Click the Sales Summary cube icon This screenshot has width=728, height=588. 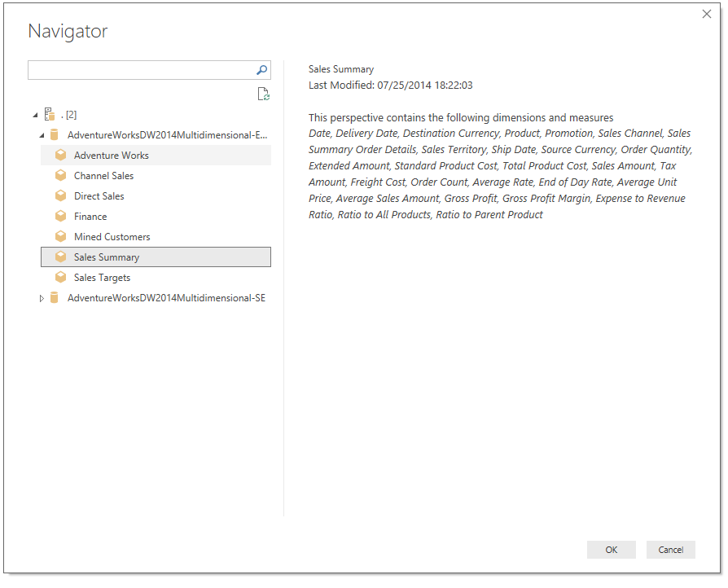pos(60,257)
